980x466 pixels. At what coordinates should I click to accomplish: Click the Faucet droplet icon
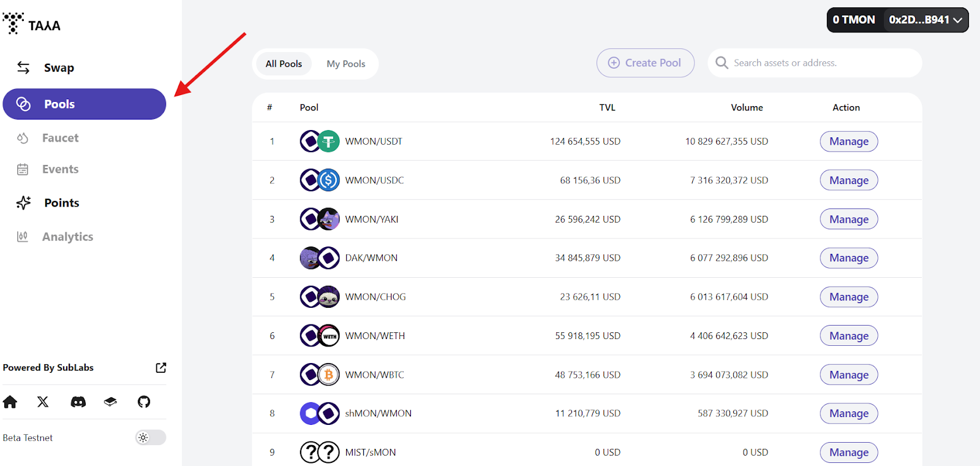(23, 138)
